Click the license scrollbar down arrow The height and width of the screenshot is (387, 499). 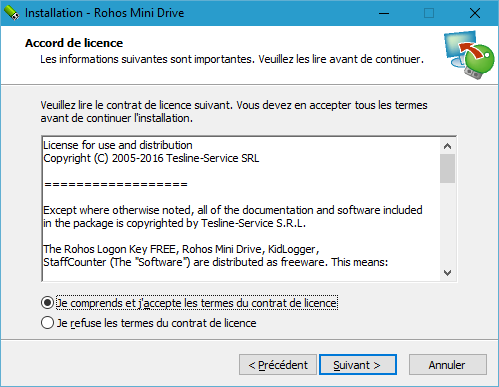click(447, 273)
